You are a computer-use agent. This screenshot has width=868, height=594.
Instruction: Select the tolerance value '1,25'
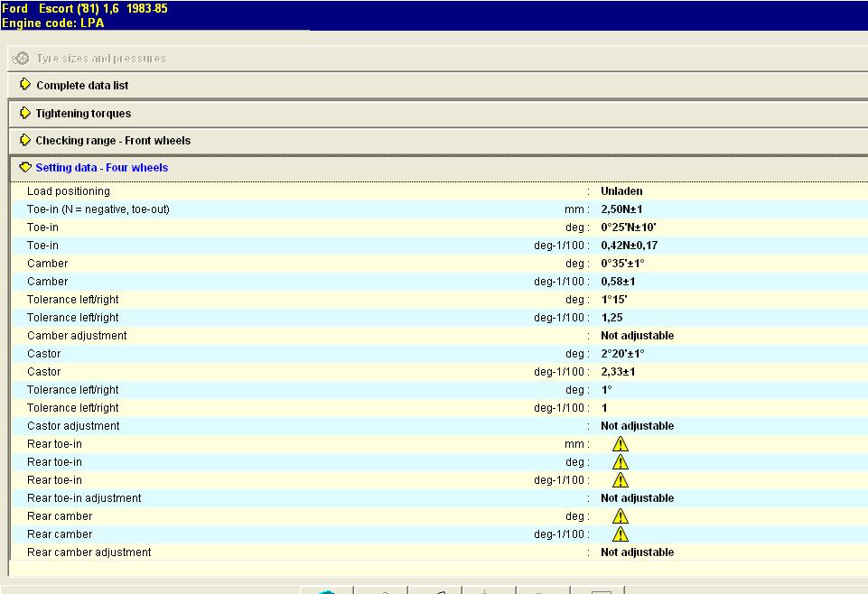click(x=611, y=318)
